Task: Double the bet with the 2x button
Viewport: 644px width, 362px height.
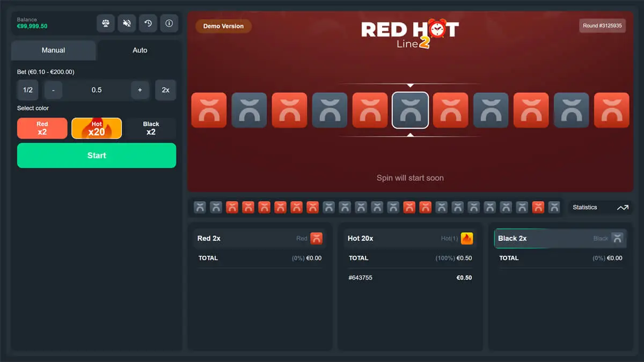Action: (x=165, y=90)
